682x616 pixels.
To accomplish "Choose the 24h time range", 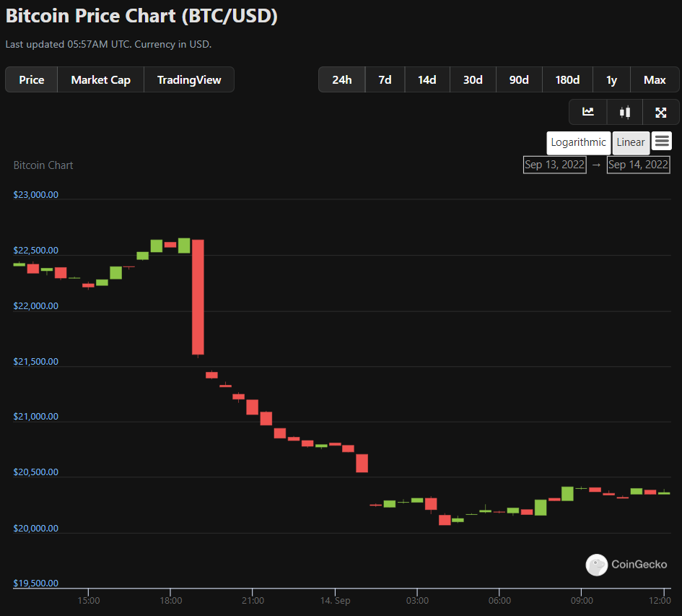I will 342,79.
